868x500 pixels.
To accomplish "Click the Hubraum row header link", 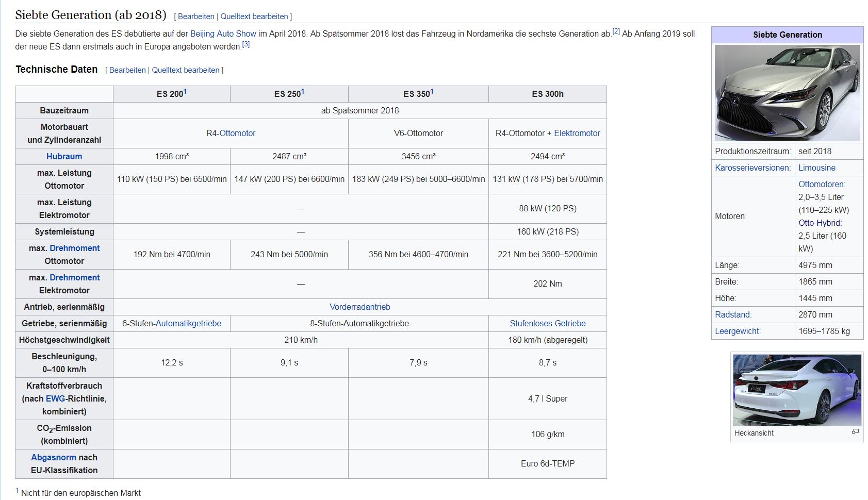I will click(64, 156).
